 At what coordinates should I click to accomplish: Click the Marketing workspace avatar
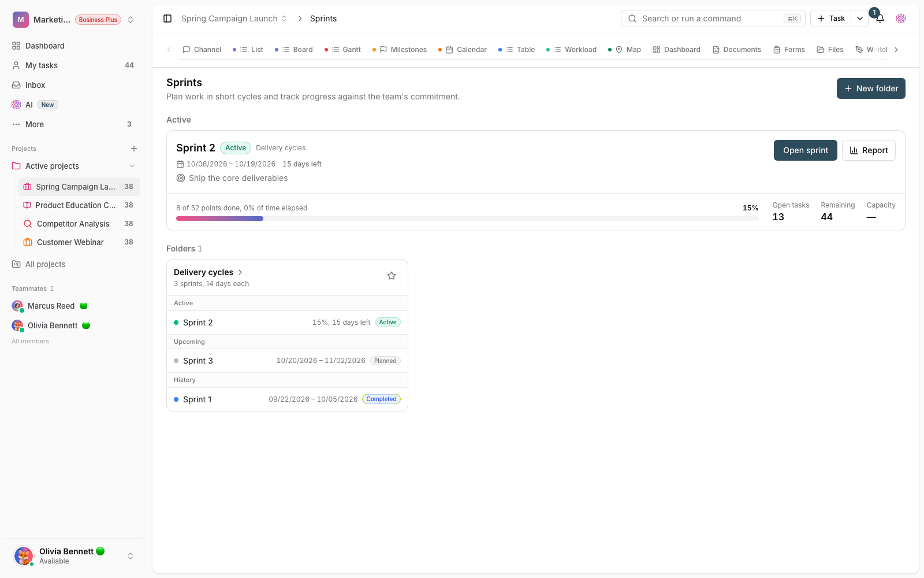pyautogui.click(x=21, y=20)
